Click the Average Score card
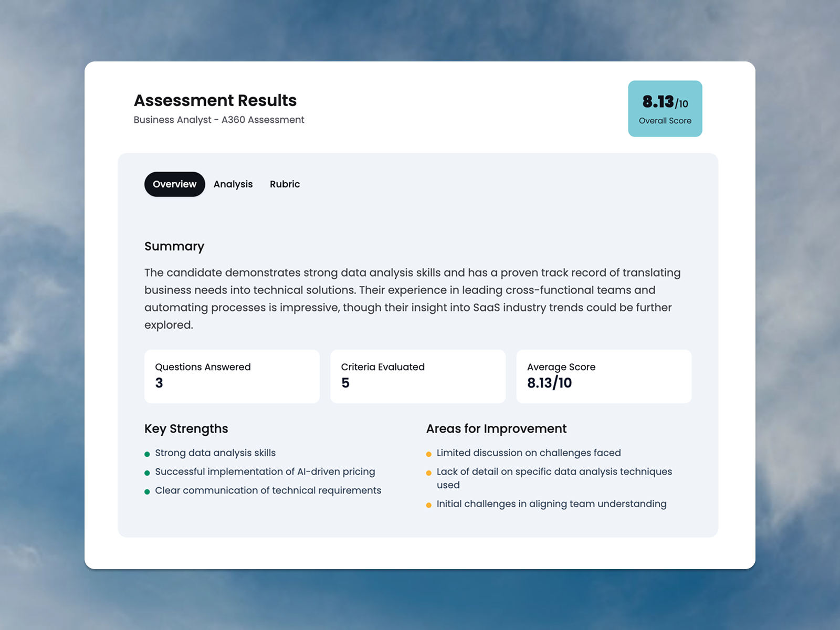Image resolution: width=840 pixels, height=630 pixels. point(603,376)
